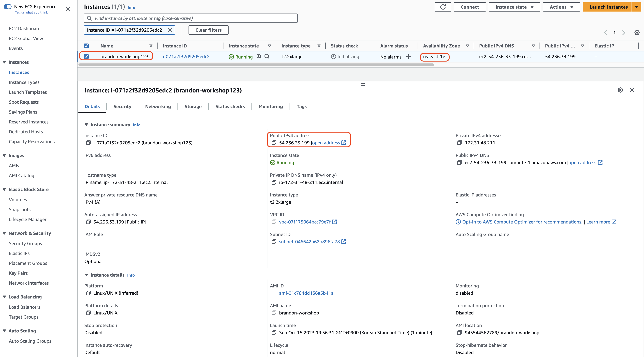This screenshot has width=644, height=357.
Task: Switch to the Networking tab
Action: (158, 106)
